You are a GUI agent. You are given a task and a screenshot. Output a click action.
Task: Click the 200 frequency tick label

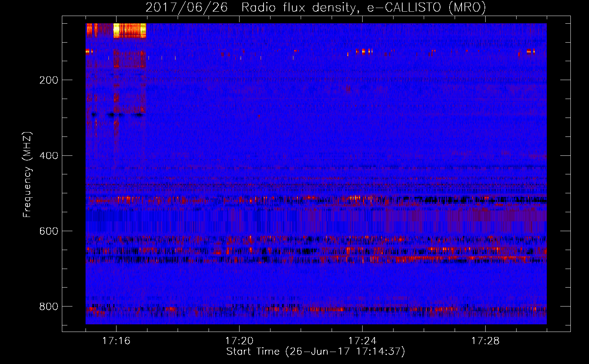click(49, 80)
